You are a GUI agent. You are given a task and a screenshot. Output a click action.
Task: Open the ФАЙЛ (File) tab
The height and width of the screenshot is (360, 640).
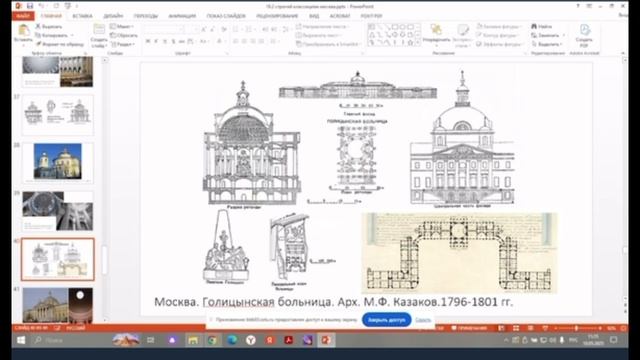pyautogui.click(x=23, y=16)
